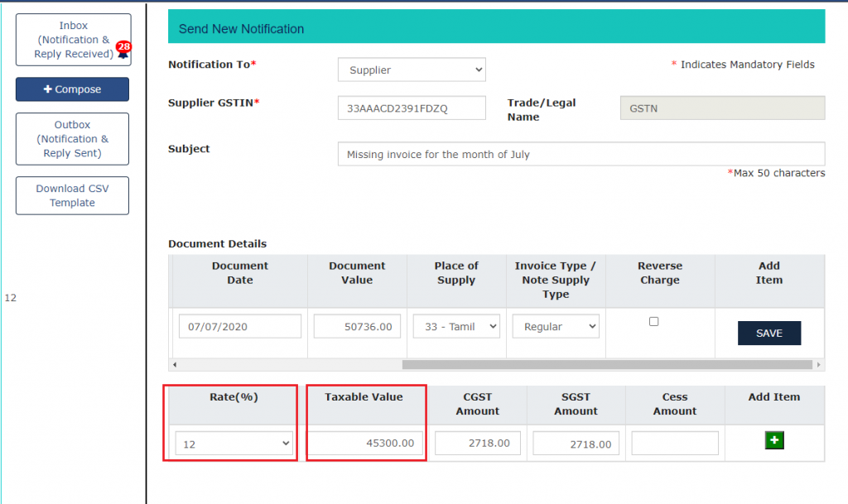The height and width of the screenshot is (504, 848).
Task: Click the Document Details heading
Action: pyautogui.click(x=218, y=243)
